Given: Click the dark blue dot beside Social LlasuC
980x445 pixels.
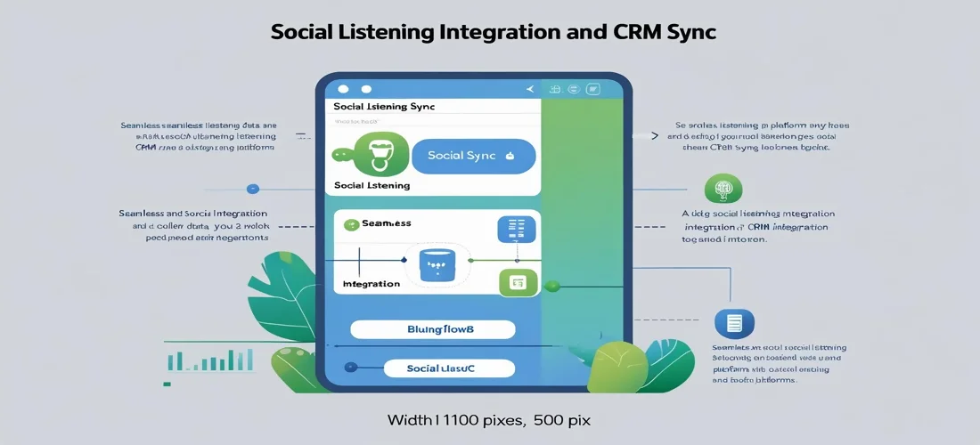Looking at the screenshot, I should [x=351, y=368].
